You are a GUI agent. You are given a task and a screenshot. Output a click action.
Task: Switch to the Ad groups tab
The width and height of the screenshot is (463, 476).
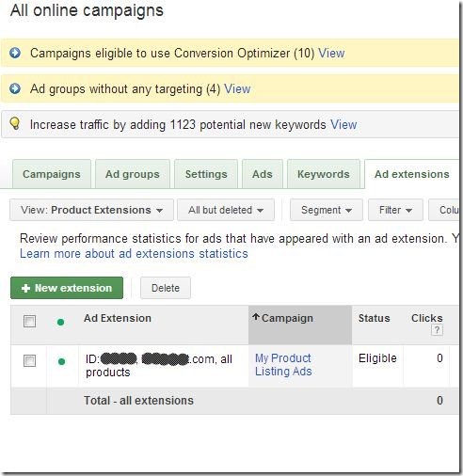[x=133, y=174]
